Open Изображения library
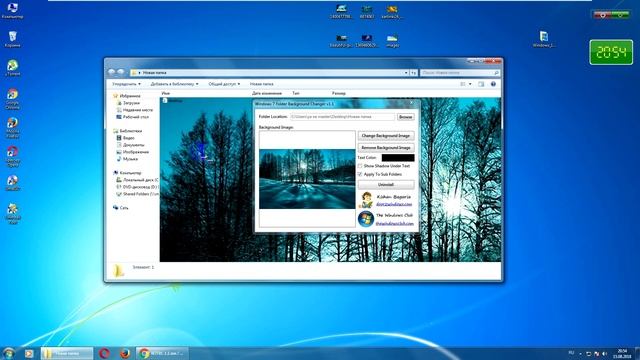Image resolution: width=640 pixels, height=360 pixels. coord(133,152)
